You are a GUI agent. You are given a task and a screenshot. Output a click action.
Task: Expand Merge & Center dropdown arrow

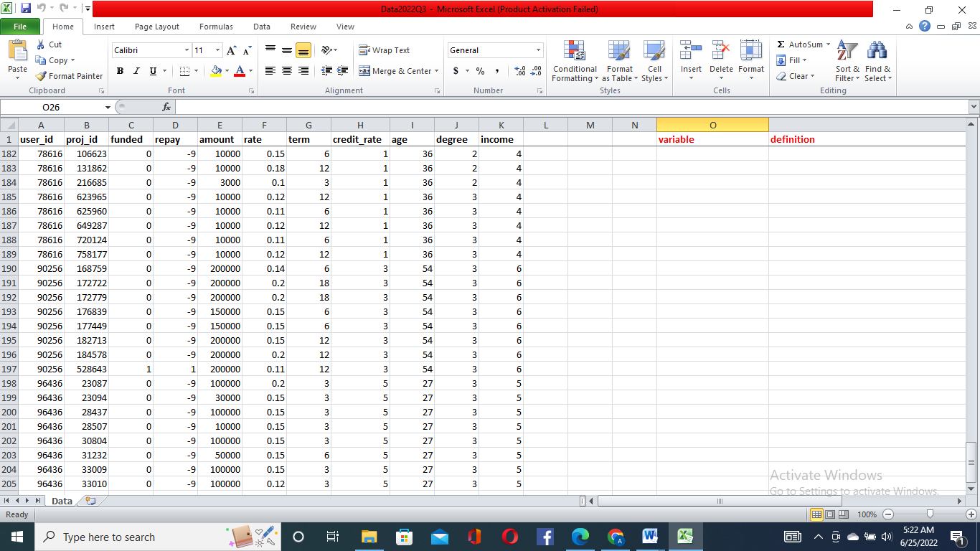click(x=437, y=71)
